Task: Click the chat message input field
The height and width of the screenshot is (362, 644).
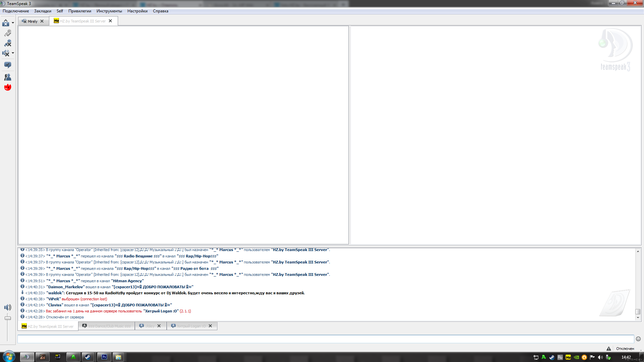Action: click(325, 339)
